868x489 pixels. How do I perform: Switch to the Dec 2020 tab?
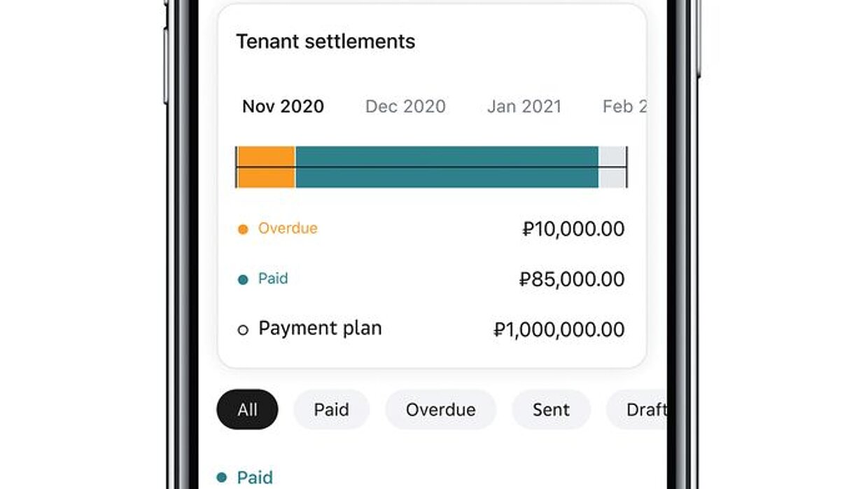coord(405,106)
